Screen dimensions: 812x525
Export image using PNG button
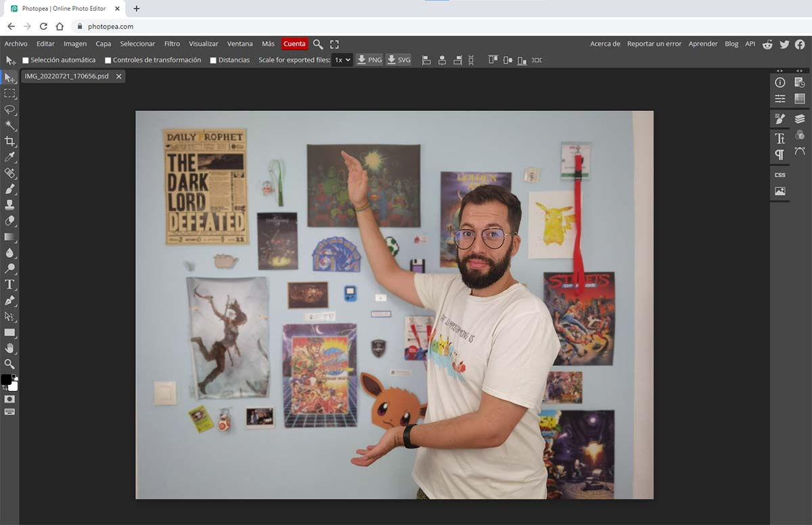coord(369,60)
